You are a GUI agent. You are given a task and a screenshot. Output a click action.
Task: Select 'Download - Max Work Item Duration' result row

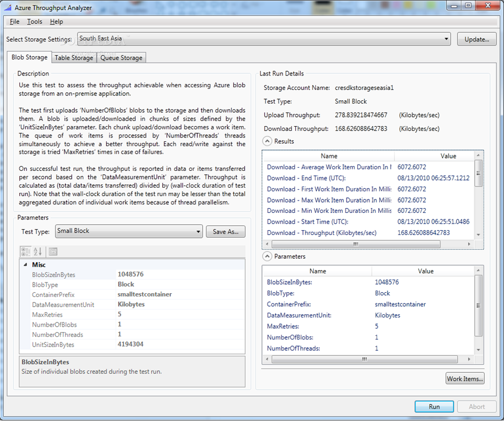369,200
